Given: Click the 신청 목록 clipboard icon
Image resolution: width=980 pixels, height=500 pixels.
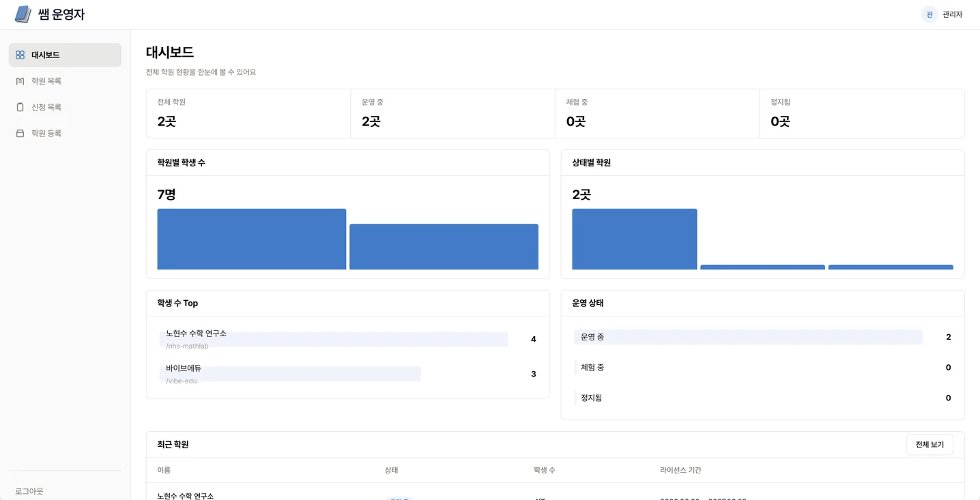Looking at the screenshot, I should pos(20,107).
